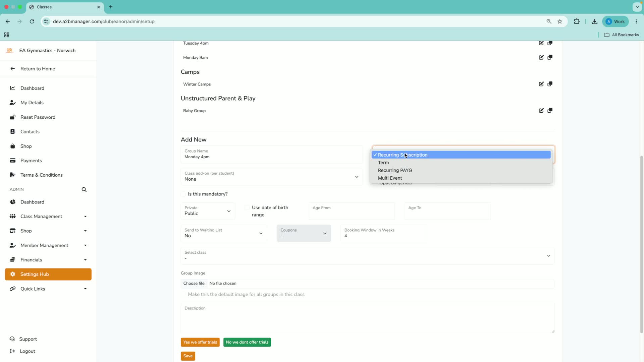Image resolution: width=644 pixels, height=362 pixels.
Task: Expand the Class Management sidebar section
Action: click(48, 217)
